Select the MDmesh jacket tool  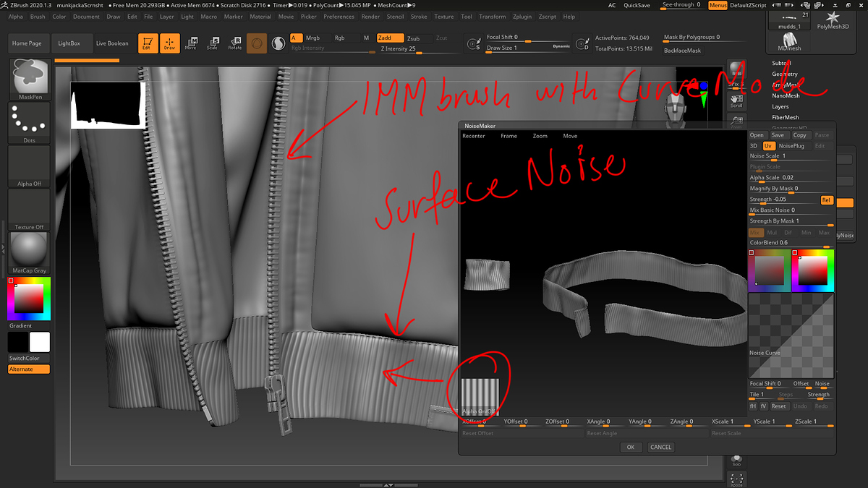click(x=789, y=43)
